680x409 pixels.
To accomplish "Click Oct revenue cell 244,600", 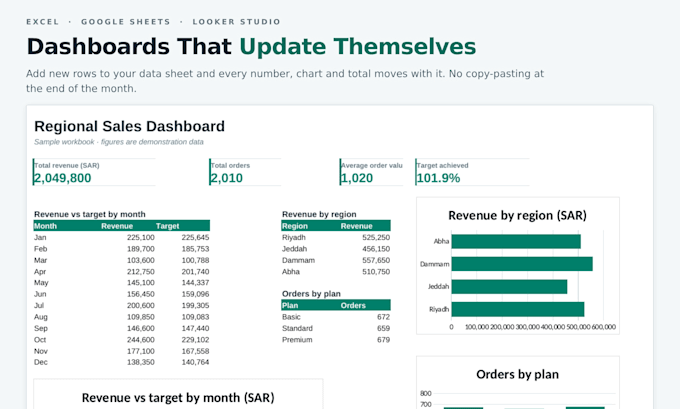I will 141,340.
